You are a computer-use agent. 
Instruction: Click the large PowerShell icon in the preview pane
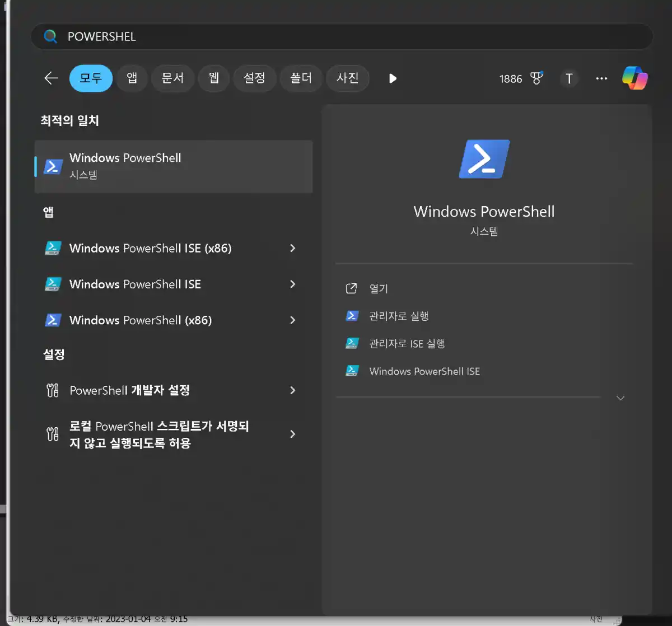point(484,159)
